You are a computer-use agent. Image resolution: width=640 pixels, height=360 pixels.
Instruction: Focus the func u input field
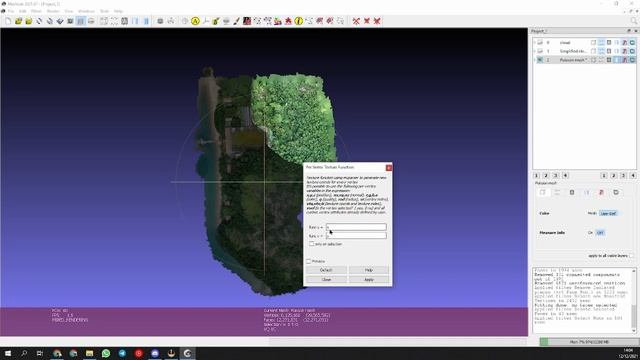(x=356, y=227)
